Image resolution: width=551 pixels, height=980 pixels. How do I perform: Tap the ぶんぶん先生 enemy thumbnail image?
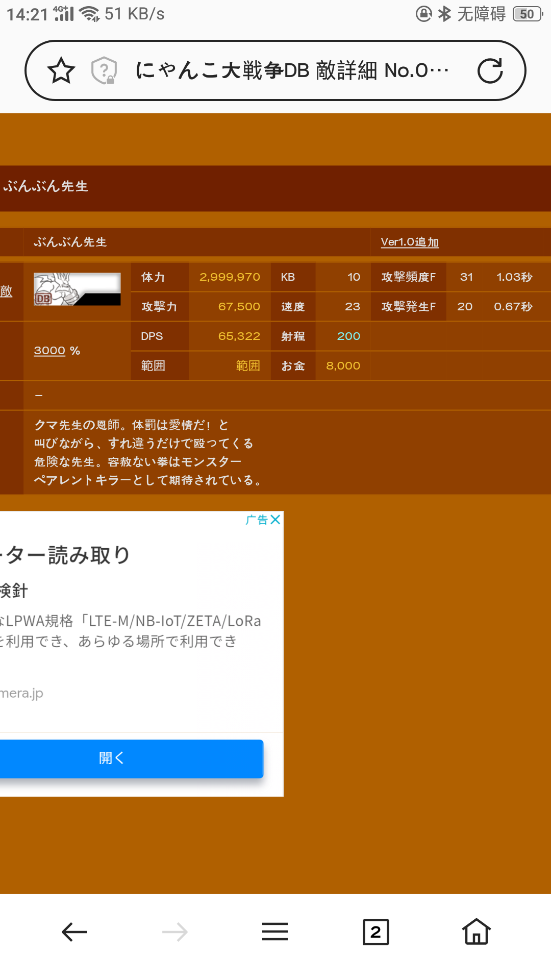(x=77, y=289)
